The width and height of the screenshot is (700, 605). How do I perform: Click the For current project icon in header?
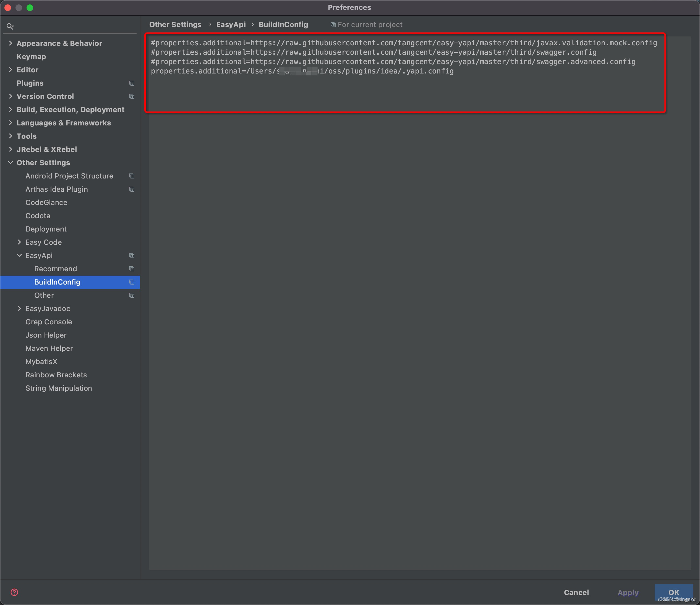pyautogui.click(x=333, y=25)
